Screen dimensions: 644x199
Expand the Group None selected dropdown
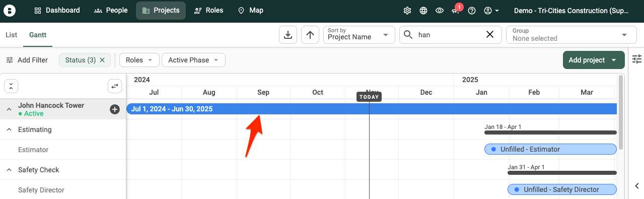click(568, 35)
